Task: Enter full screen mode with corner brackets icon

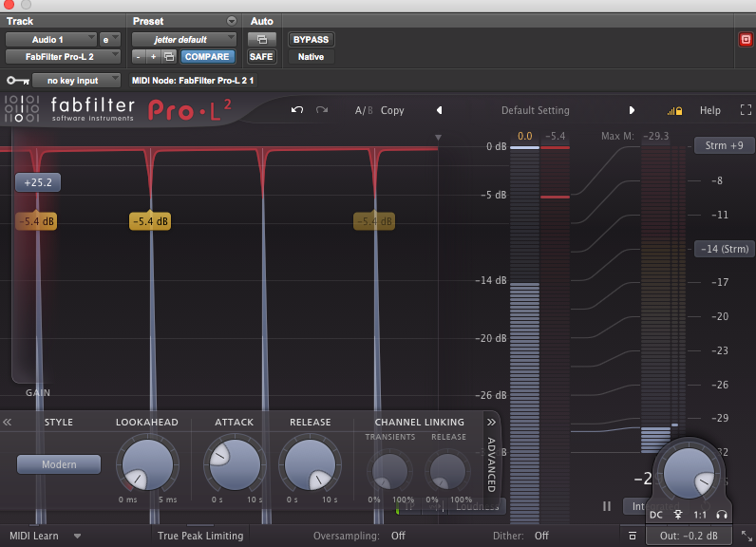Action: [746, 110]
